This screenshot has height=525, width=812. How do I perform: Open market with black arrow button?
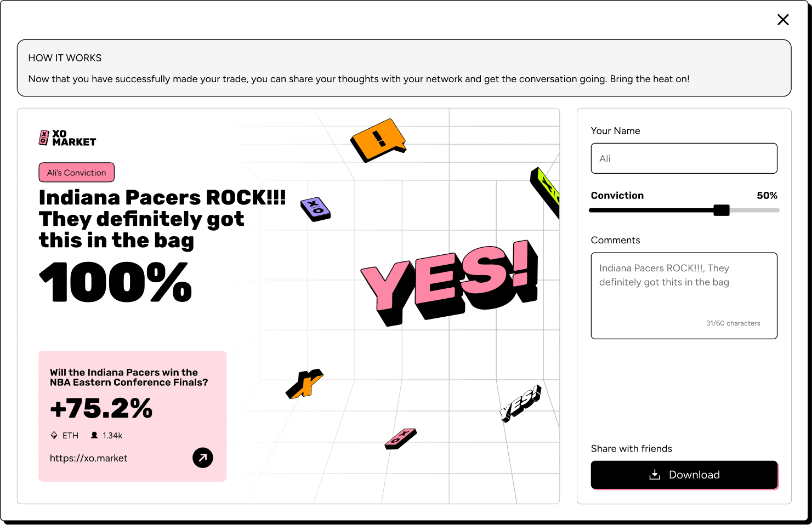click(x=203, y=458)
